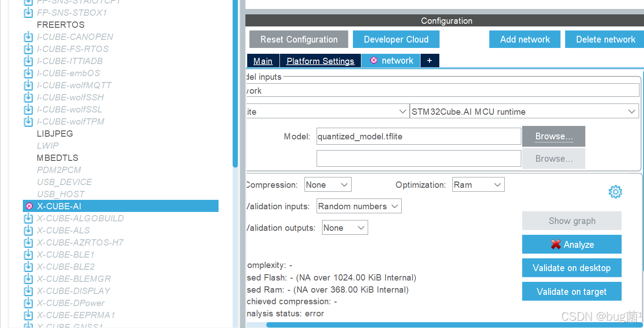This screenshot has height=328, width=644.
Task: Open the STM32Cube.AI MCU runtime dropdown
Action: 524,112
